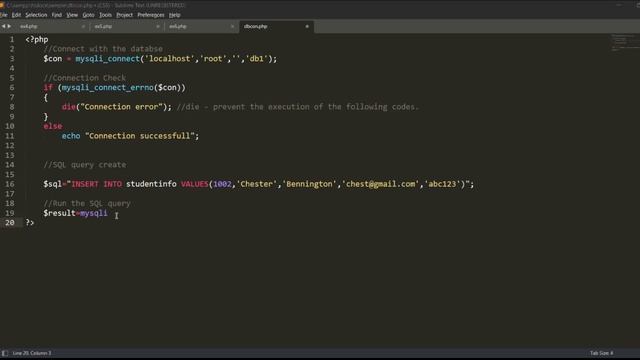Click the 'chest@gmail.com' value
640x360 pixels.
(380, 184)
